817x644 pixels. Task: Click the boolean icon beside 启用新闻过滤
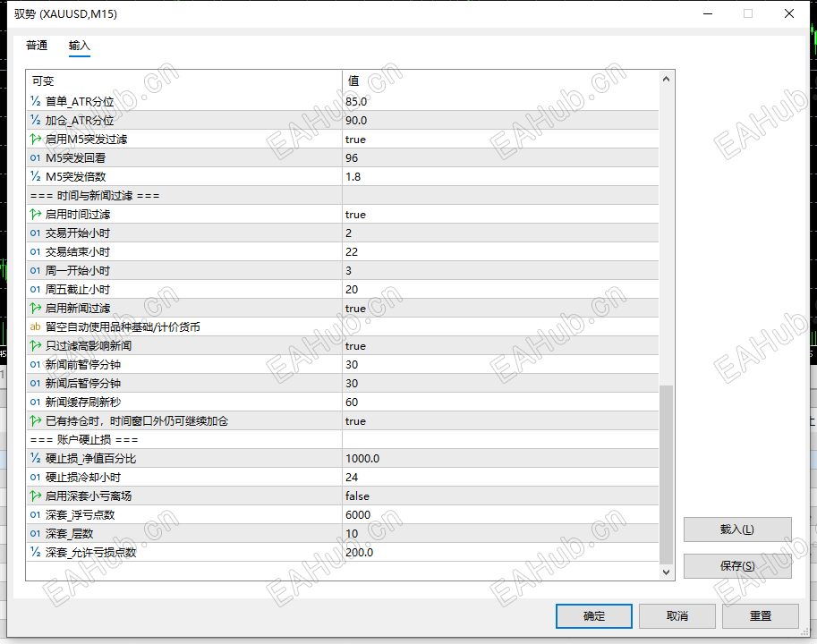[36, 309]
